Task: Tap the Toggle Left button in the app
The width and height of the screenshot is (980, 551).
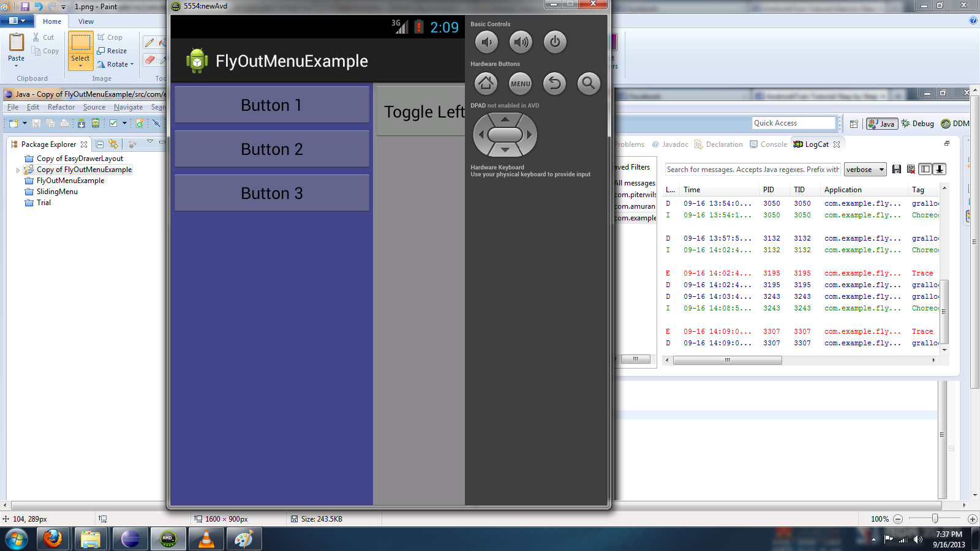Action: pos(421,111)
